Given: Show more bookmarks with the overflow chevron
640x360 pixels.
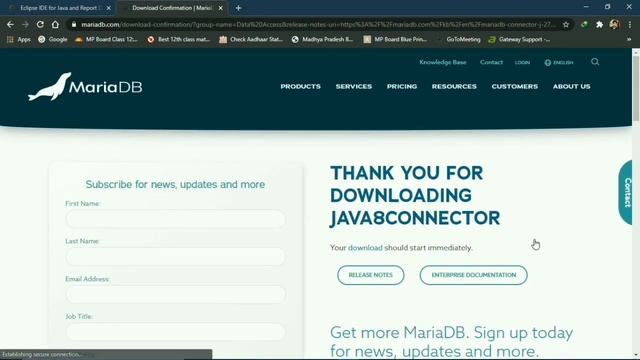Looking at the screenshot, I should (629, 40).
